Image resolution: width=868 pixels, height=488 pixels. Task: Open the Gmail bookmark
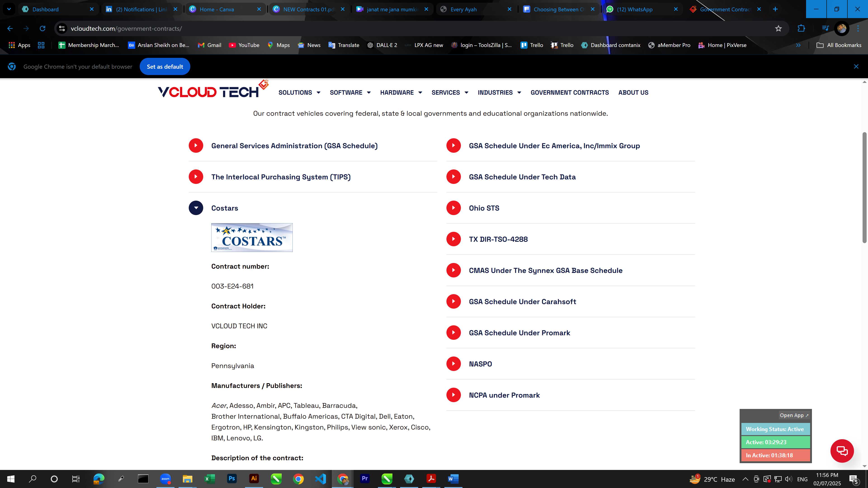click(209, 45)
